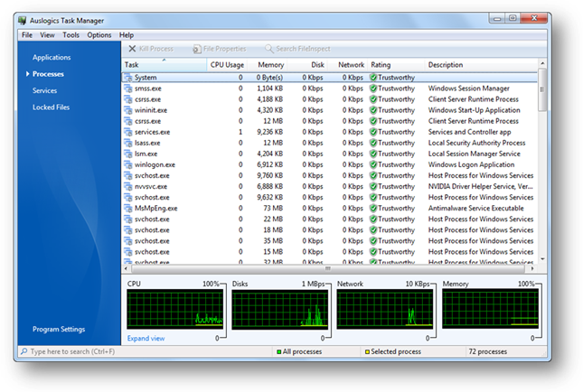Sort by the Memory column header
The height and width of the screenshot is (392, 583).
[270, 65]
